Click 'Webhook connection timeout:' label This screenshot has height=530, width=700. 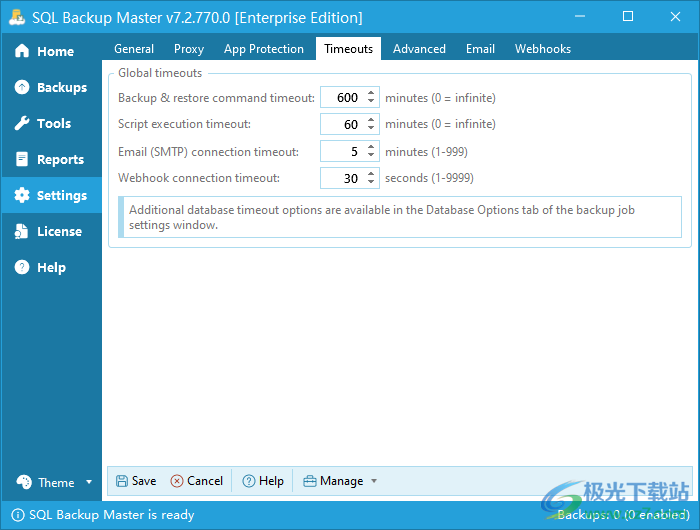tap(199, 178)
